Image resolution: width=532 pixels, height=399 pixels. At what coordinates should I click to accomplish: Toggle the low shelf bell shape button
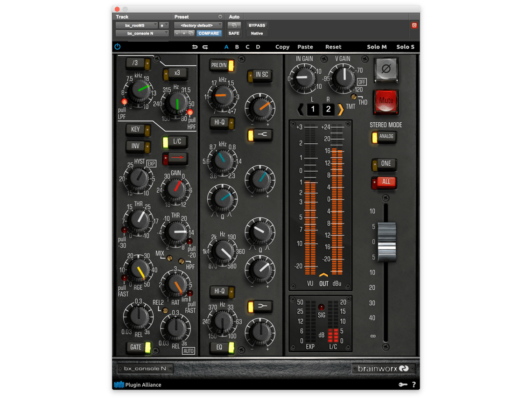point(260,307)
